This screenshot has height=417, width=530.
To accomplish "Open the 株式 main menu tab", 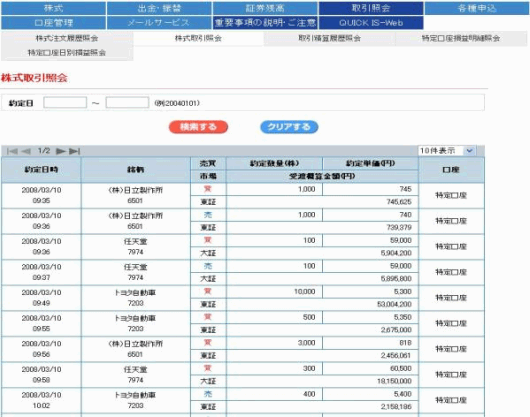I will click(53, 8).
